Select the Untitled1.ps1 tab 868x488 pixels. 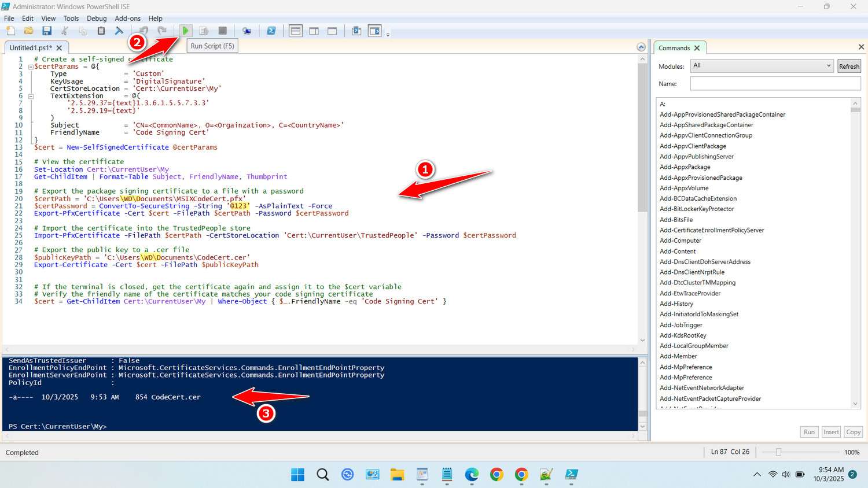[32, 47]
